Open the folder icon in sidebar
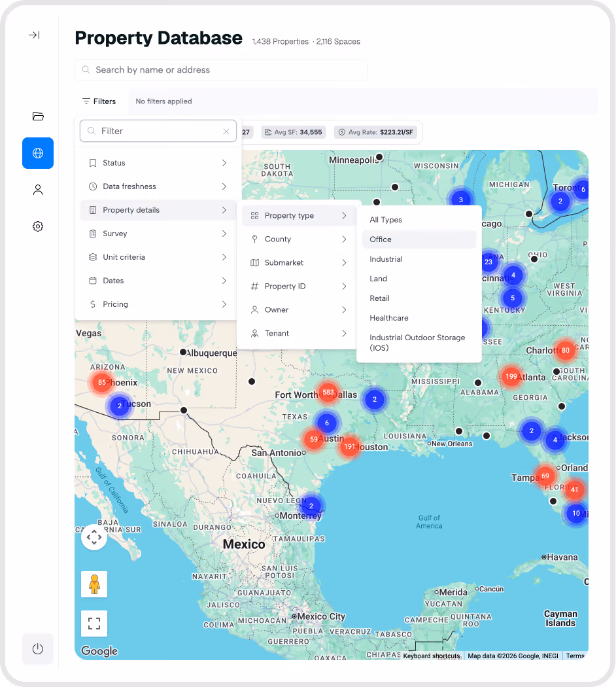 [38, 116]
